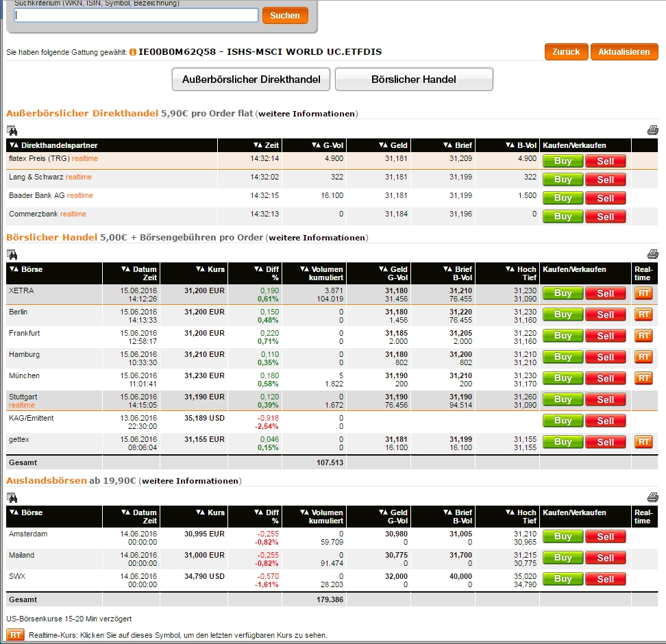
Task: Click the printer icon above Börslicher Handel table
Action: click(653, 254)
